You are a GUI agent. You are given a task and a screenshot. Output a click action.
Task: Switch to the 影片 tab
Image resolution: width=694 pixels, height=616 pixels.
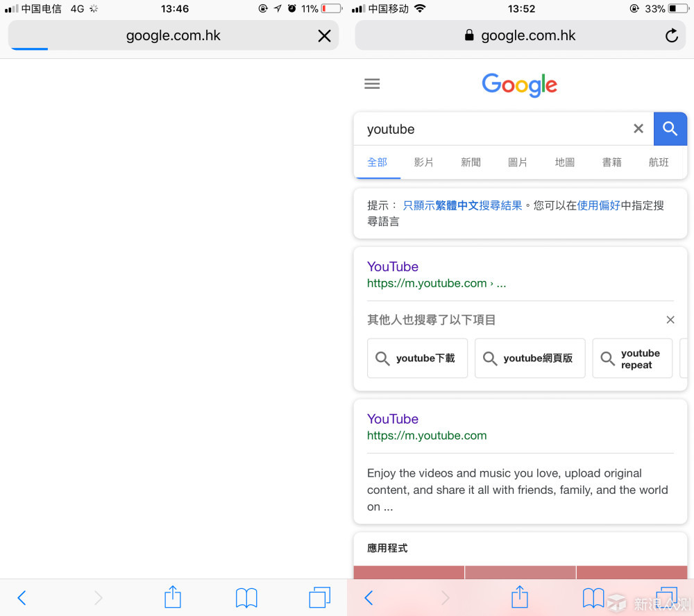tap(423, 162)
